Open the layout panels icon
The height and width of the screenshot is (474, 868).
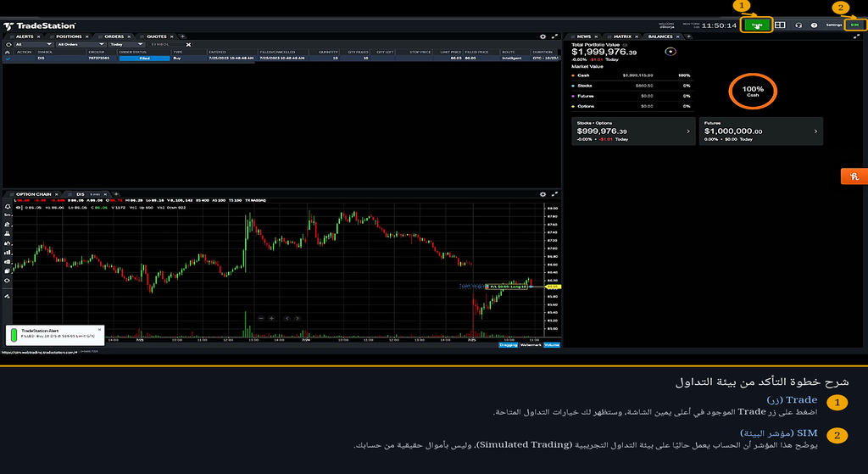click(780, 25)
